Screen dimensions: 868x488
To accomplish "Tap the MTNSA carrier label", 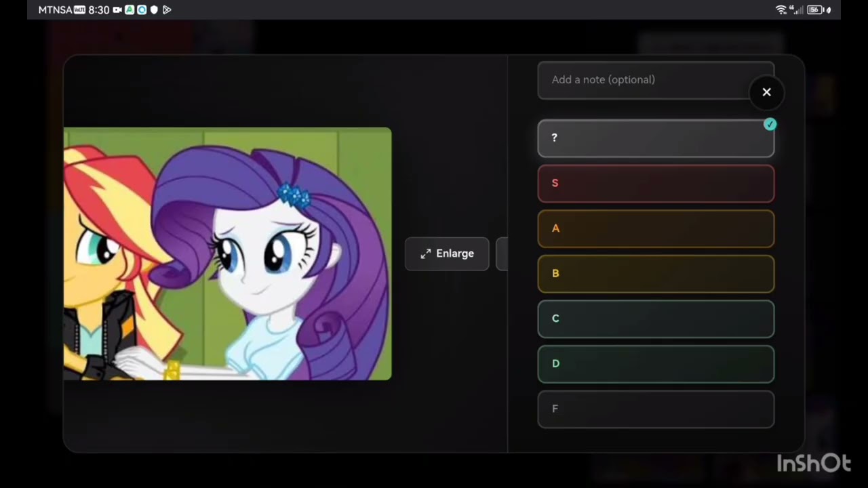I will coord(55,10).
